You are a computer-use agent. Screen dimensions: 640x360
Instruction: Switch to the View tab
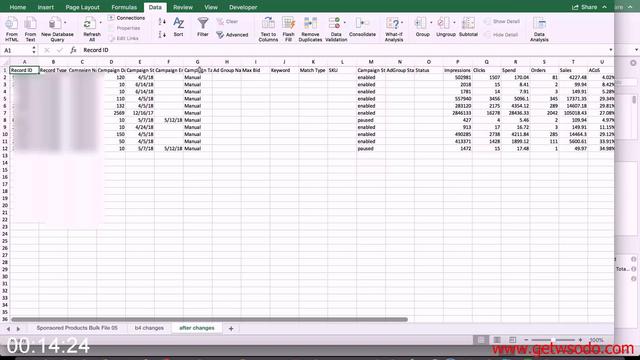pyautogui.click(x=211, y=7)
